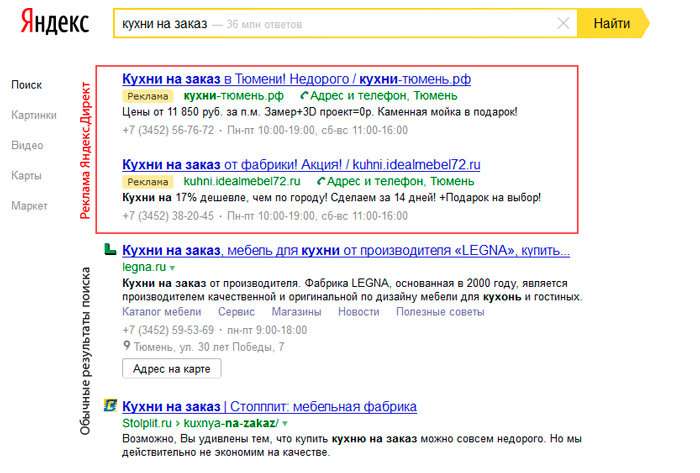Click green URL кухни-тюмень.рф
This screenshot has height=473, width=700.
point(233,95)
